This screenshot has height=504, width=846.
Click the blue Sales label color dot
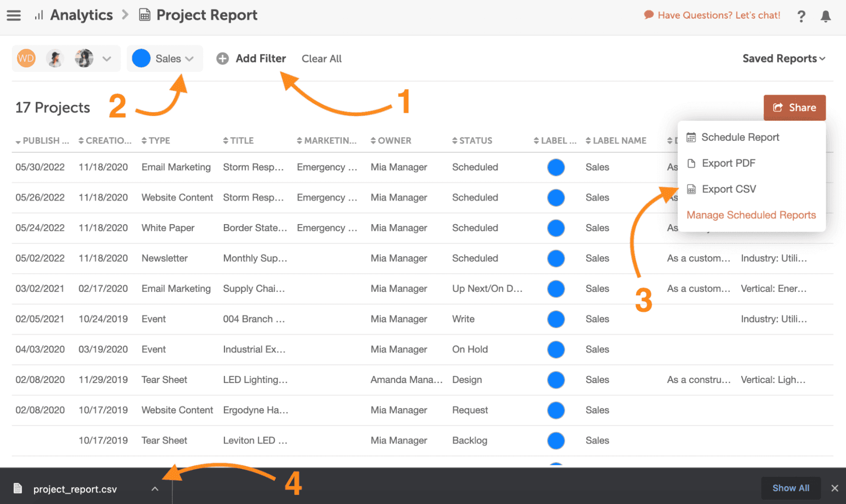pyautogui.click(x=141, y=58)
